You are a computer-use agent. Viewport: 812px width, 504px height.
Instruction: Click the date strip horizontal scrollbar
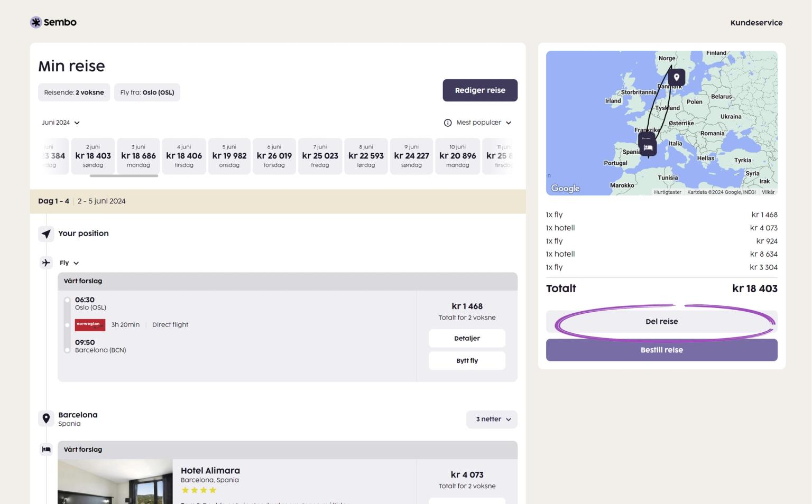tap(124, 176)
